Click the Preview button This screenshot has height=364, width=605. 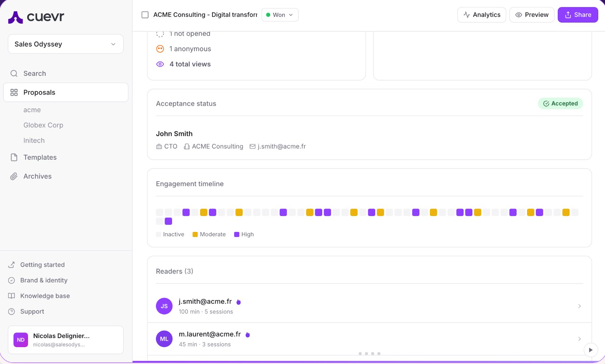click(532, 15)
